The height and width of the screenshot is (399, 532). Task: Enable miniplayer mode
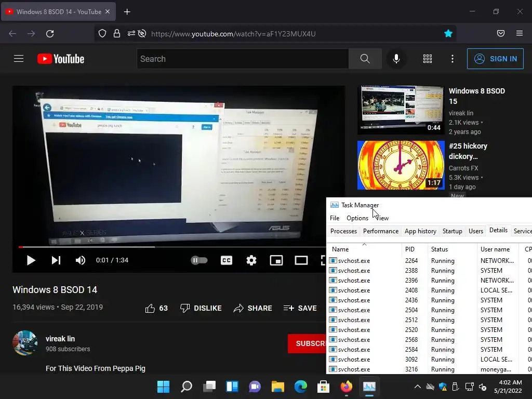(276, 260)
